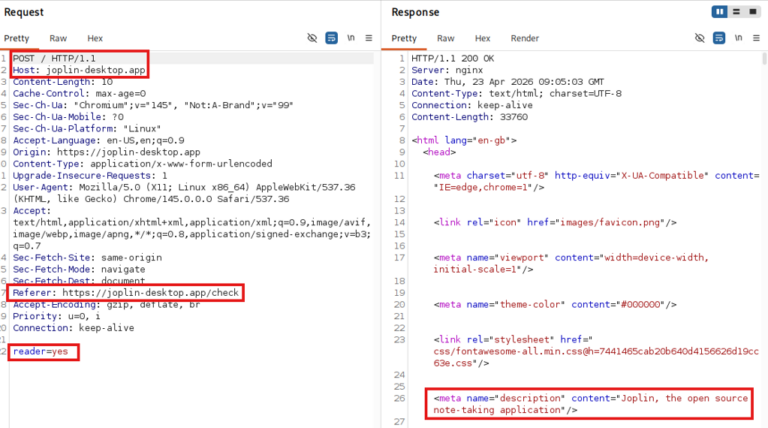Image resolution: width=768 pixels, height=428 pixels.
Task: Show non-printable \n characters in Response
Action: pyautogui.click(x=738, y=38)
